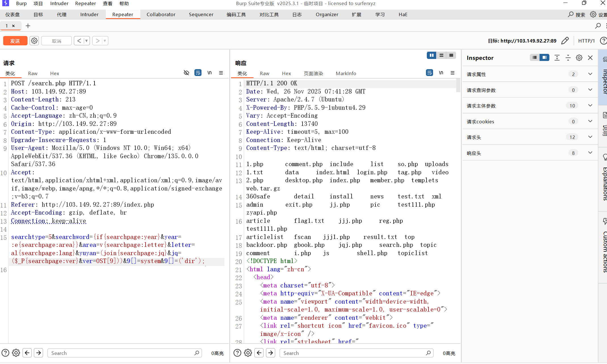Open request pane hamburger menu
Image resolution: width=607 pixels, height=364 pixels.
tap(221, 73)
